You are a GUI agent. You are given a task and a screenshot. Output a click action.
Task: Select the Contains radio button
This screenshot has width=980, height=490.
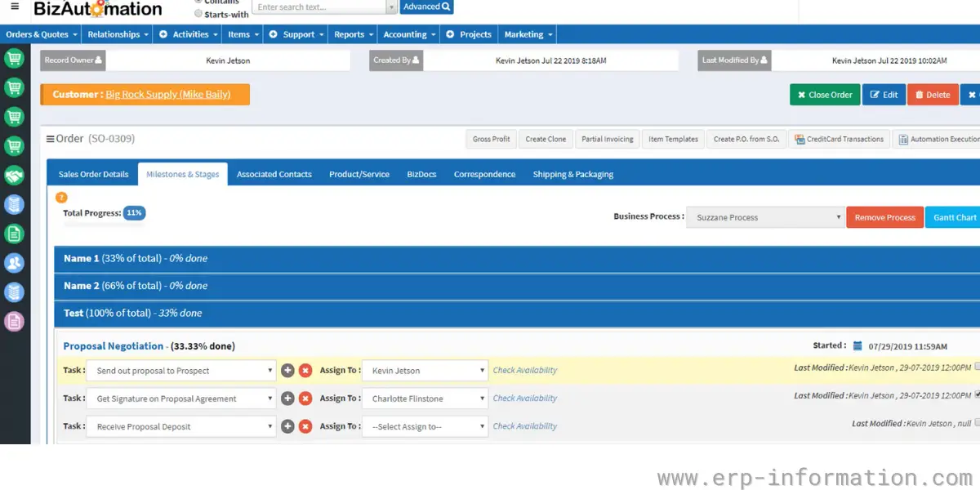tap(198, 2)
